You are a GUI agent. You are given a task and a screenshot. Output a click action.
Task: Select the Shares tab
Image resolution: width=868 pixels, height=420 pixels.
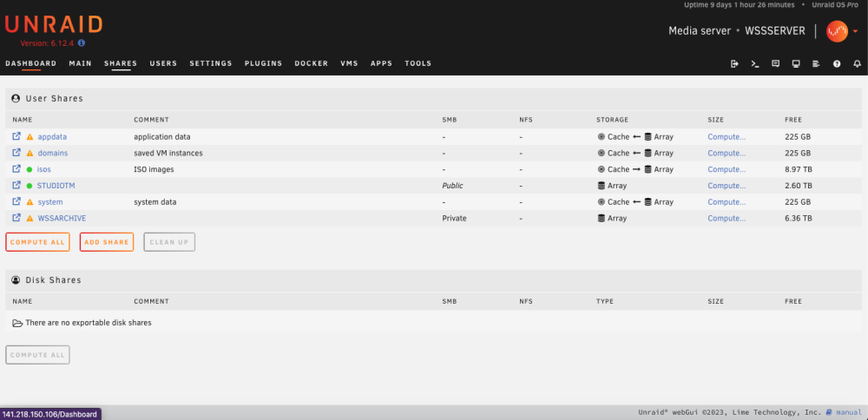(x=121, y=63)
